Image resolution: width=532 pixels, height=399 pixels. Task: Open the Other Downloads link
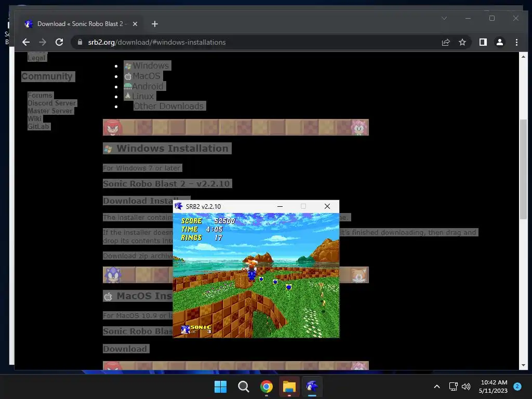click(x=169, y=106)
